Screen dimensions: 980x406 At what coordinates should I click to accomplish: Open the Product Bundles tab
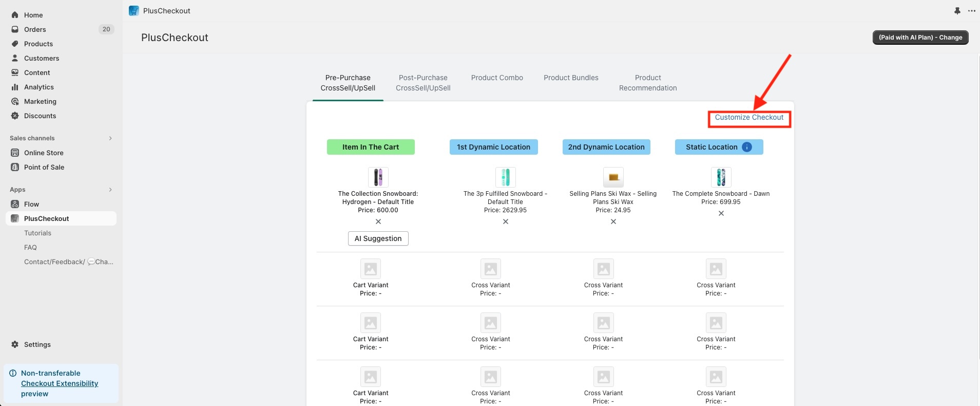(x=571, y=78)
